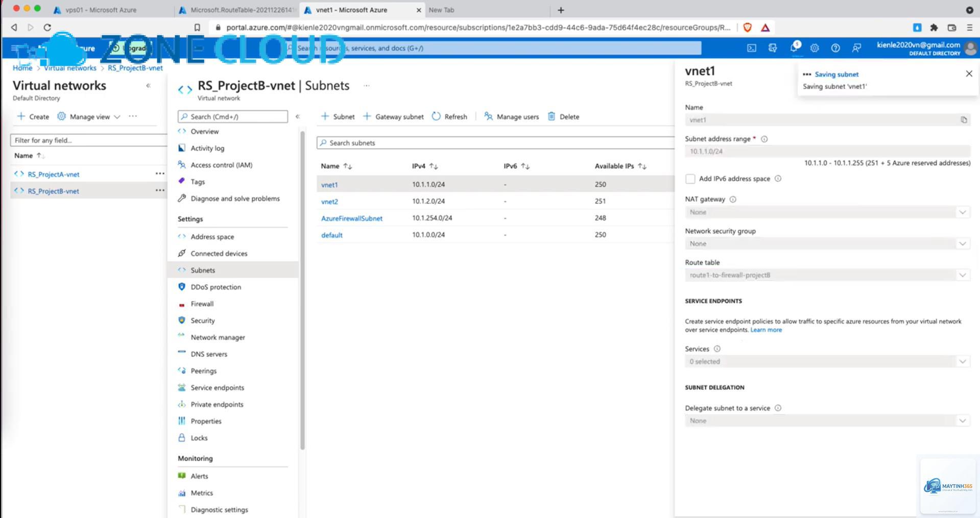Open the help question mark icon

[x=835, y=48]
